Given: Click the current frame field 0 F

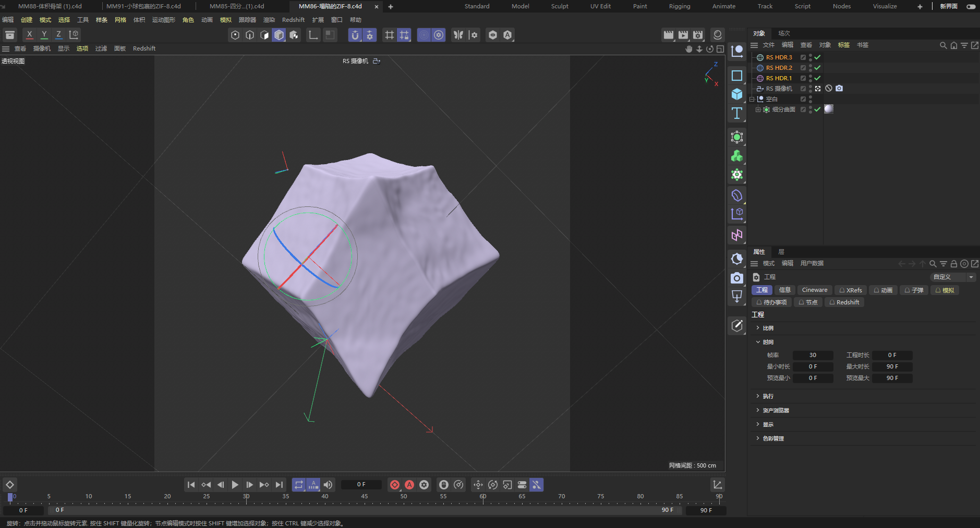Looking at the screenshot, I should coord(361,485).
